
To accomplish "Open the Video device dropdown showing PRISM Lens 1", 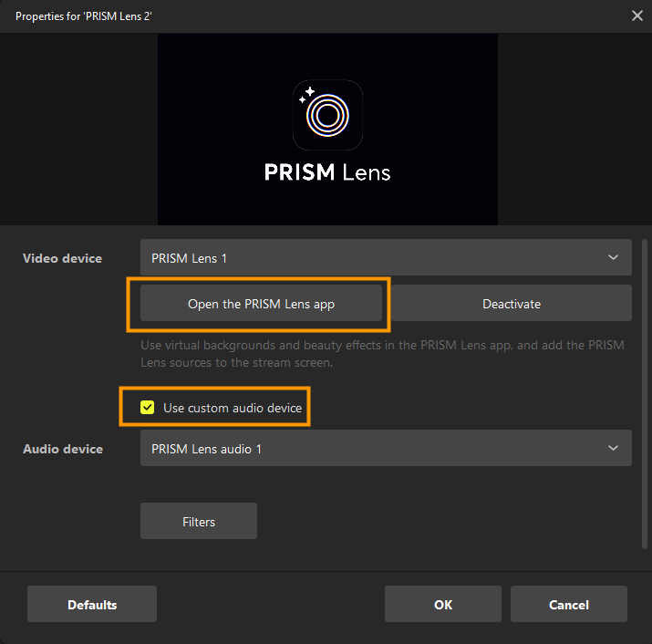I will pos(374,258).
